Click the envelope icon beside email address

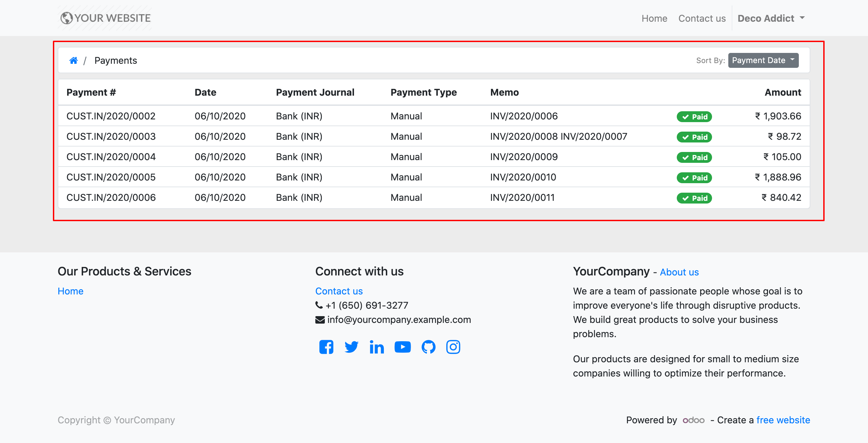[320, 320]
